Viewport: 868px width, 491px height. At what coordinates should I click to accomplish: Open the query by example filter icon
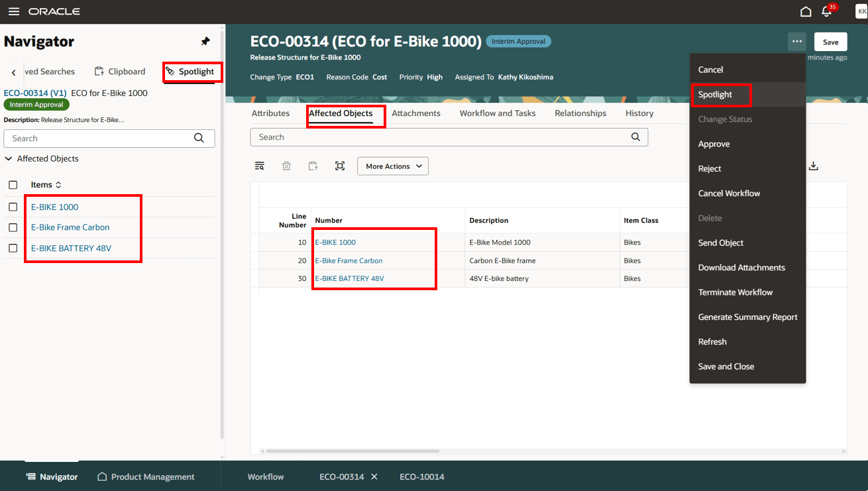[260, 166]
